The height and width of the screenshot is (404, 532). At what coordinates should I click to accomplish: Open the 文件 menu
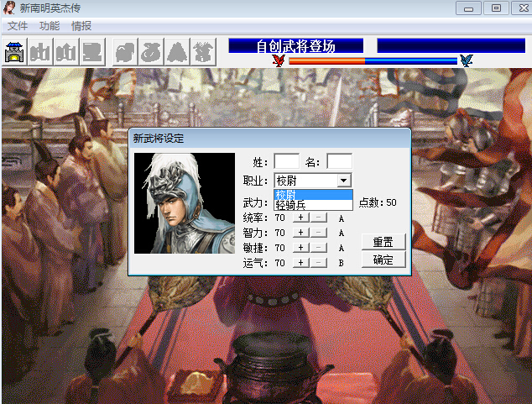tap(18, 26)
